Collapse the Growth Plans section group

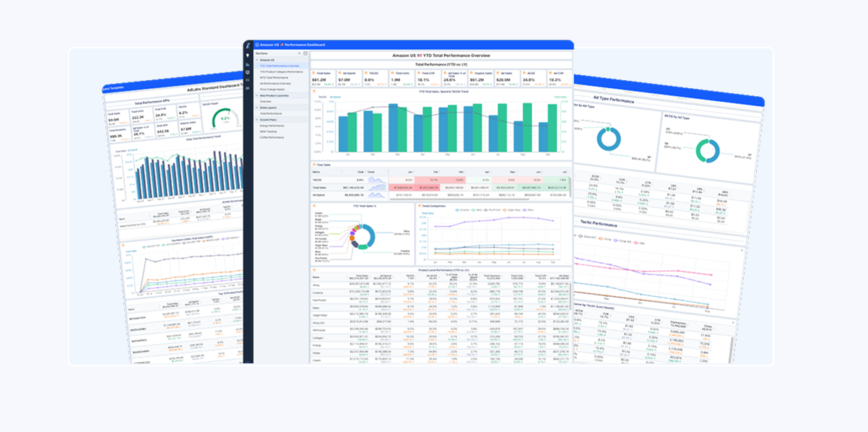coord(256,120)
